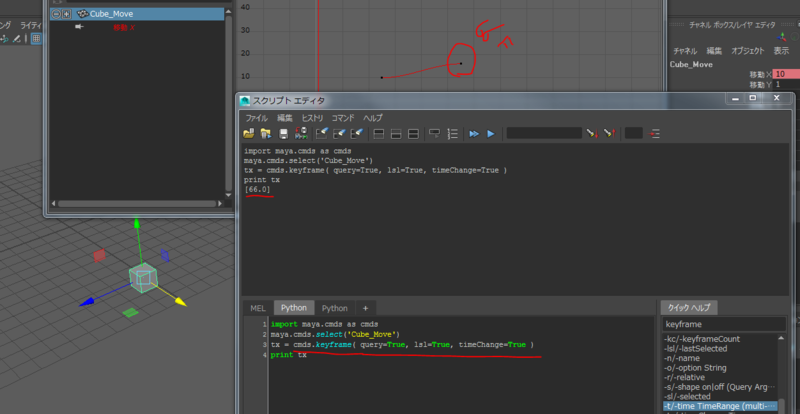Click the blue axis manipulator arrow
The height and width of the screenshot is (414, 800).
pos(86,303)
